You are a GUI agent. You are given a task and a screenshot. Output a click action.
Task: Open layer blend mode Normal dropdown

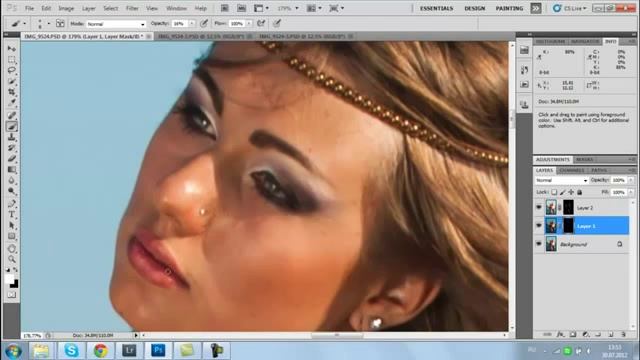click(x=562, y=180)
